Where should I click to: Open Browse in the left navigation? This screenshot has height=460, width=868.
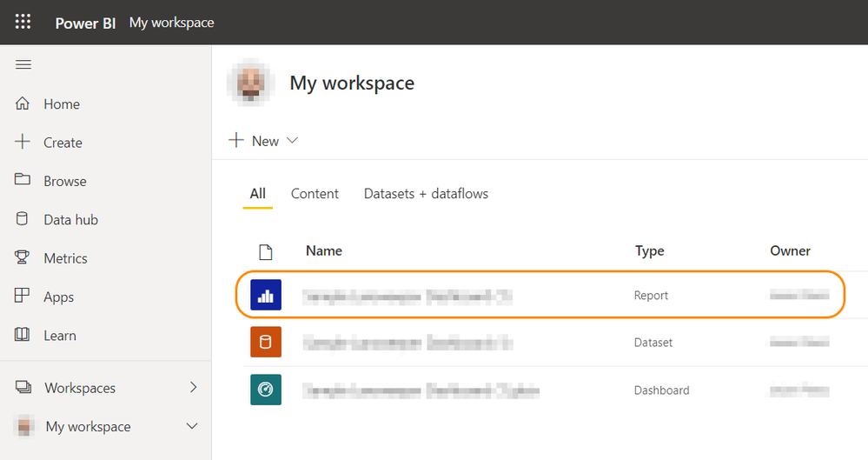pos(65,181)
